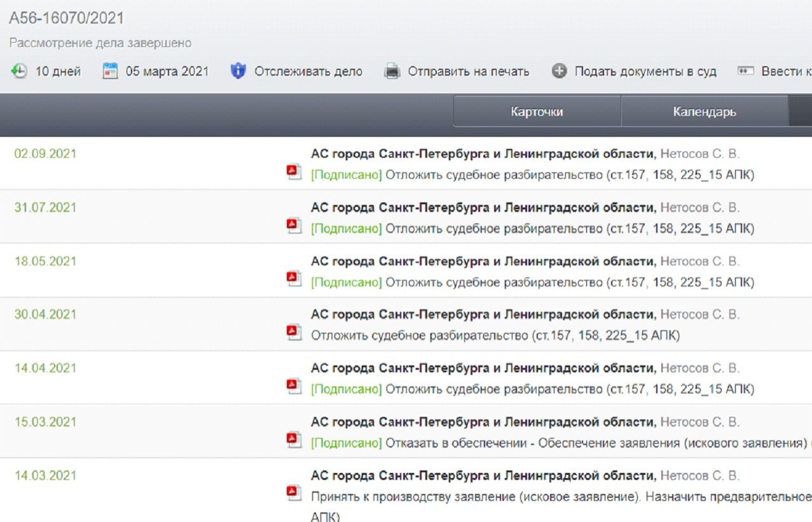Viewport: 812px width, 522px height.
Task: Open PDF document icon in 15.03.2021 row
Action: (x=293, y=439)
